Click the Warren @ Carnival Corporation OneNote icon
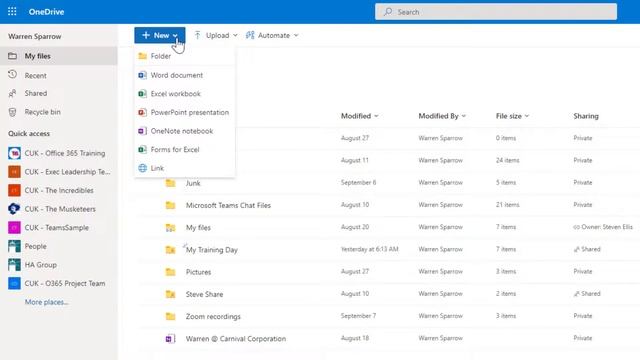Image resolution: width=640 pixels, height=360 pixels. [170, 338]
